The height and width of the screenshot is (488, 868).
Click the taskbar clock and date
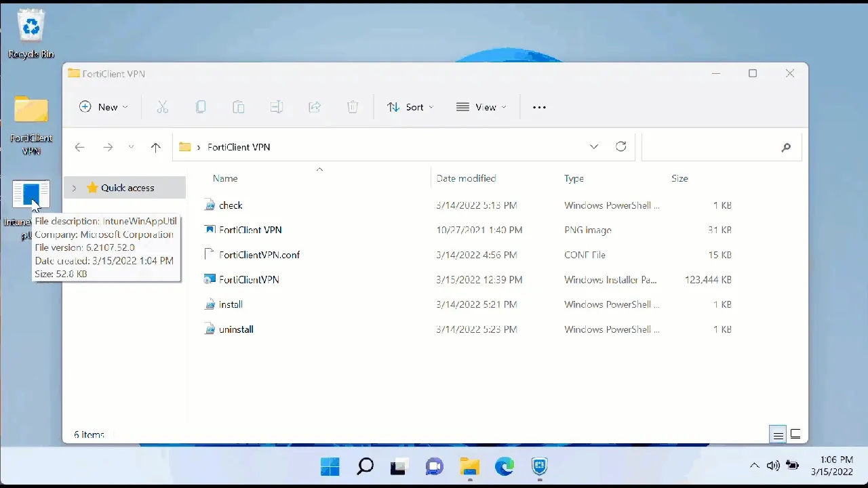coord(833,466)
